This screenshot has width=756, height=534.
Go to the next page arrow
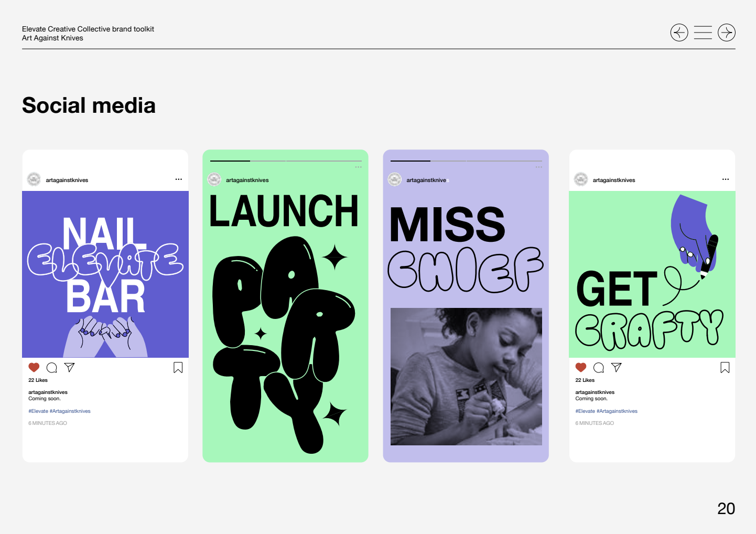[727, 33]
